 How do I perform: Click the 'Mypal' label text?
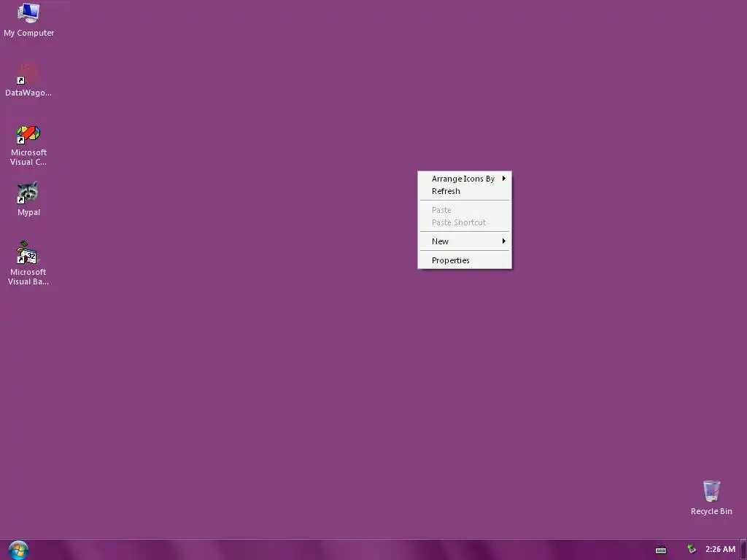(x=28, y=212)
